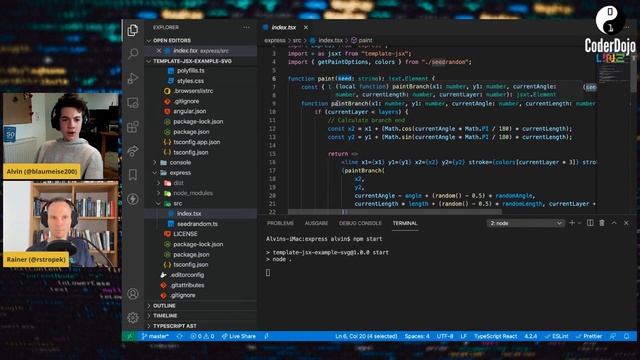This screenshot has width=640, height=360.
Task: Expand the TypeScript AST section
Action: pyautogui.click(x=175, y=326)
